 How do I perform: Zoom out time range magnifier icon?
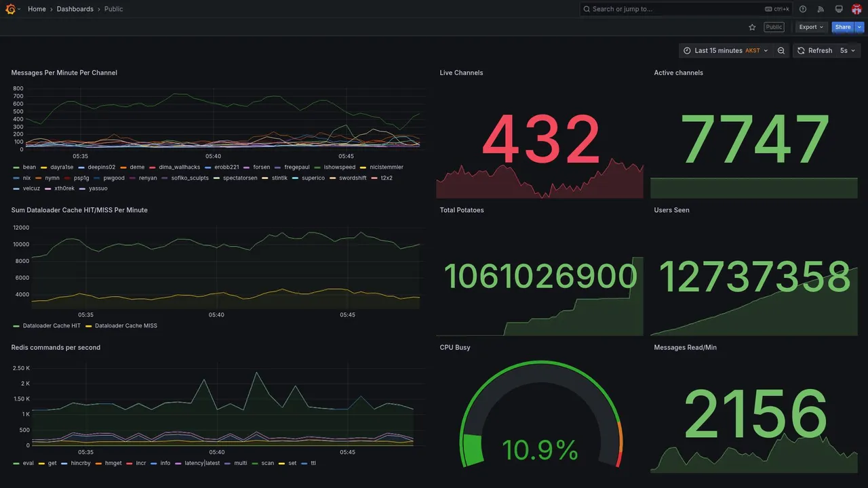click(781, 51)
